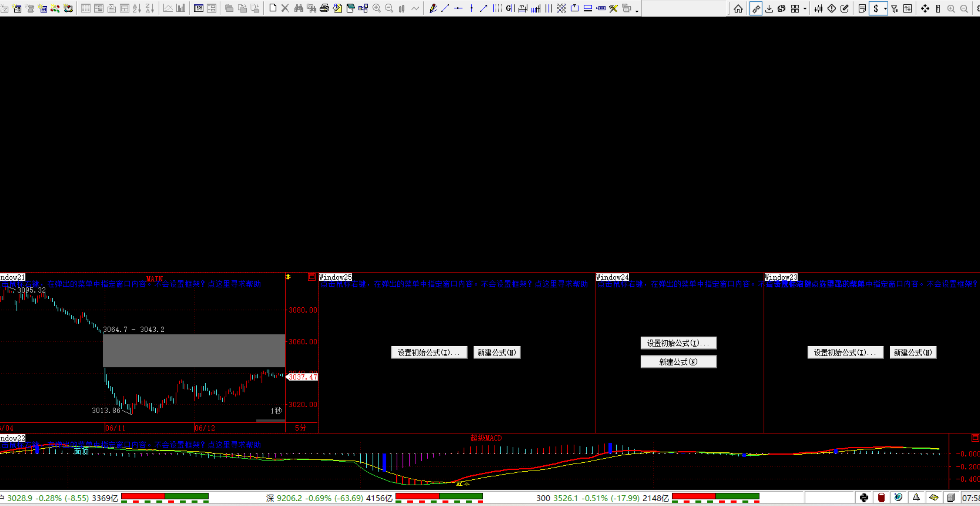Expand dropdown arrow beside dollar sign button
980x506 pixels.
[885, 9]
